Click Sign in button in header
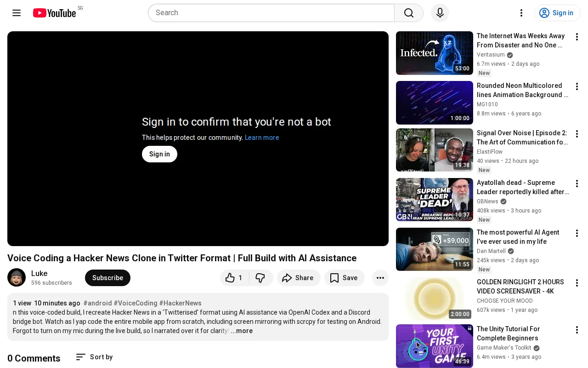 (557, 13)
